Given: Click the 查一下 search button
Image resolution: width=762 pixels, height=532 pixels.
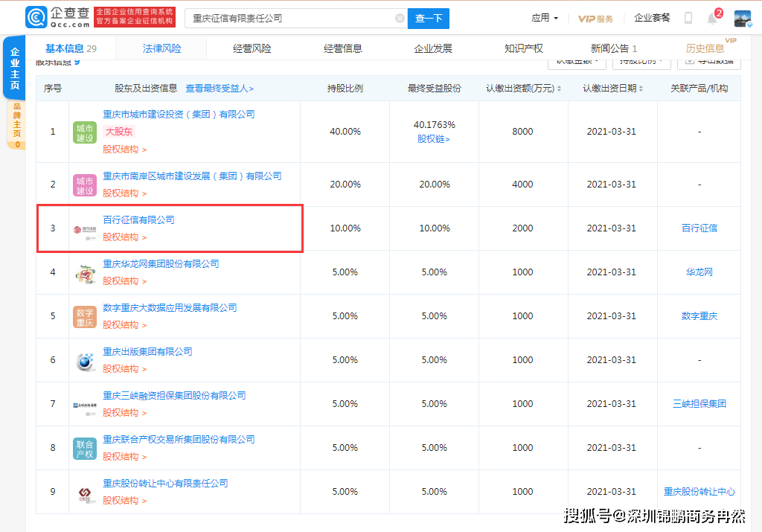Looking at the screenshot, I should coord(428,19).
